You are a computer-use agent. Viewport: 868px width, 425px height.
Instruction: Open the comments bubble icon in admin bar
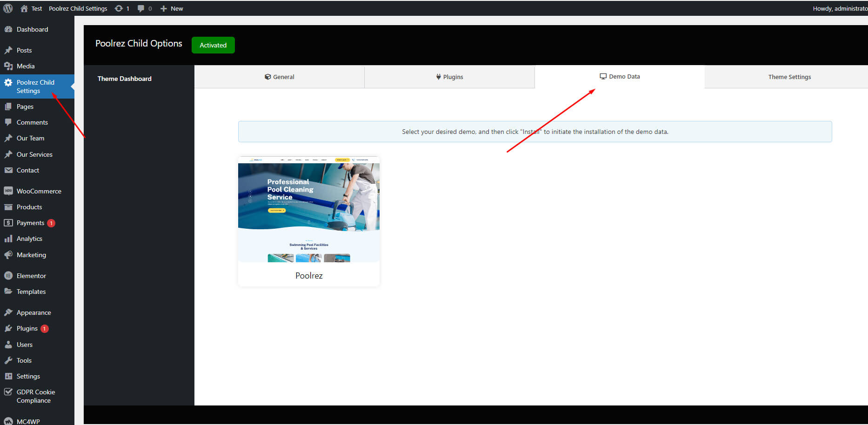141,8
